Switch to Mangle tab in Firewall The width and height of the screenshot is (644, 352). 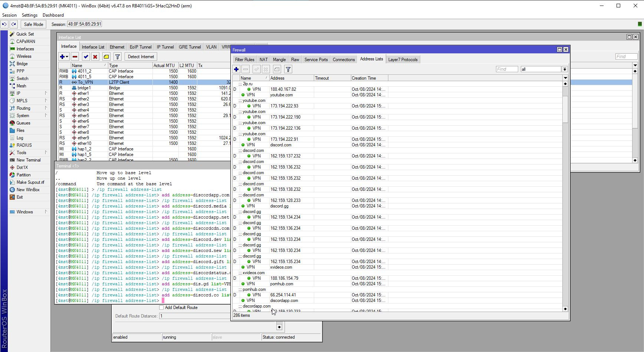[x=279, y=60]
